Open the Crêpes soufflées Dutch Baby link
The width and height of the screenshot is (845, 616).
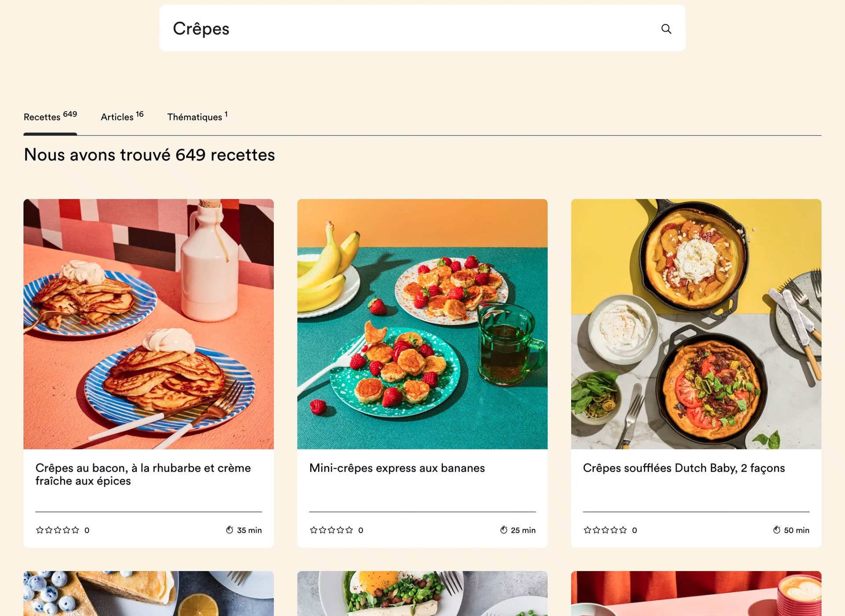(684, 468)
